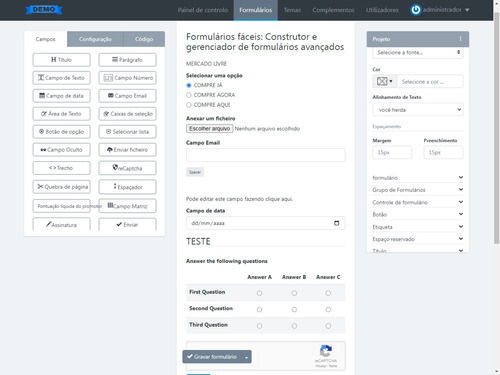Add Campo Matriz field
This screenshot has width=500, height=375.
127,206
